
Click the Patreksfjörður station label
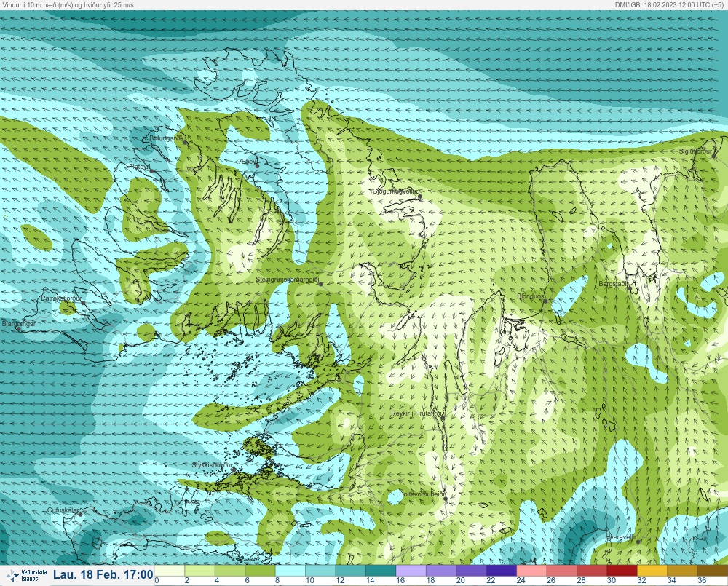(x=61, y=298)
